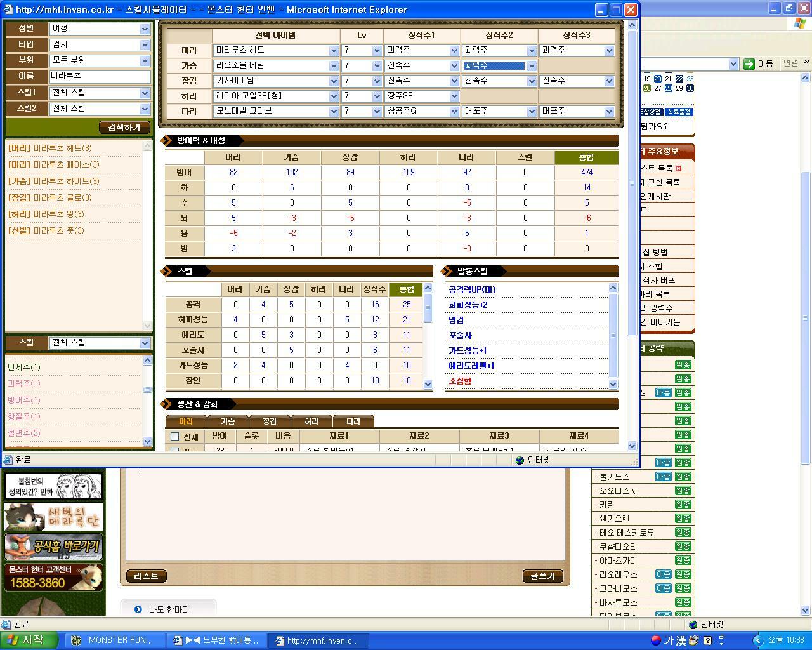This screenshot has width=812, height=650.
Task: Tick the 전체 checkbox in production table
Action: coord(175,437)
